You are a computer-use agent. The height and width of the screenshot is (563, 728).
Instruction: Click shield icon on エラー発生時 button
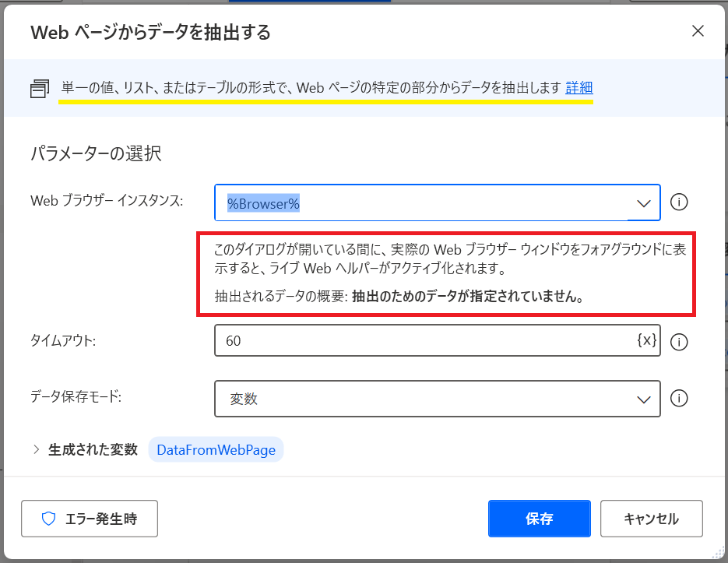point(48,519)
